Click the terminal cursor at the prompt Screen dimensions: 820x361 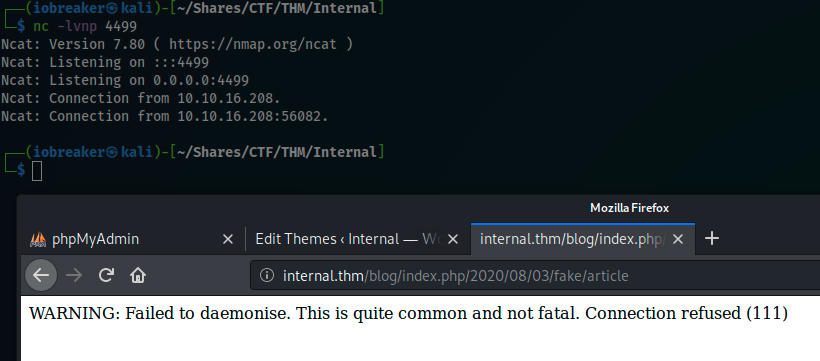click(37, 171)
